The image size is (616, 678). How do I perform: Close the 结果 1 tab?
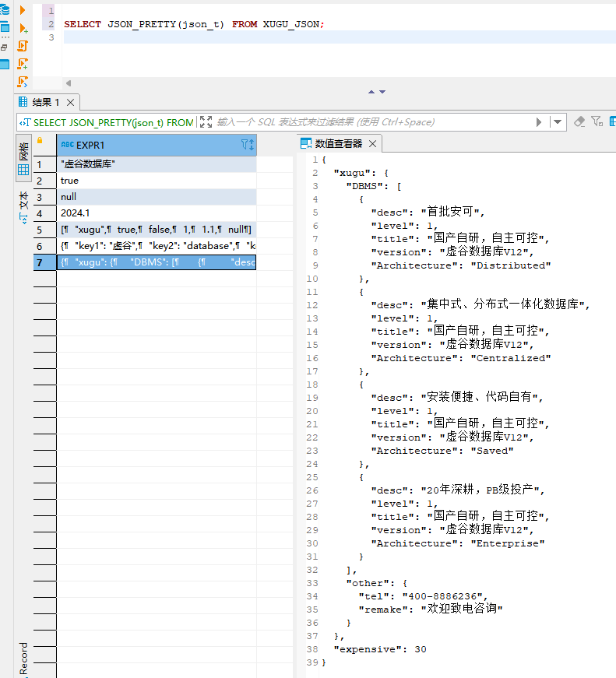coord(71,103)
